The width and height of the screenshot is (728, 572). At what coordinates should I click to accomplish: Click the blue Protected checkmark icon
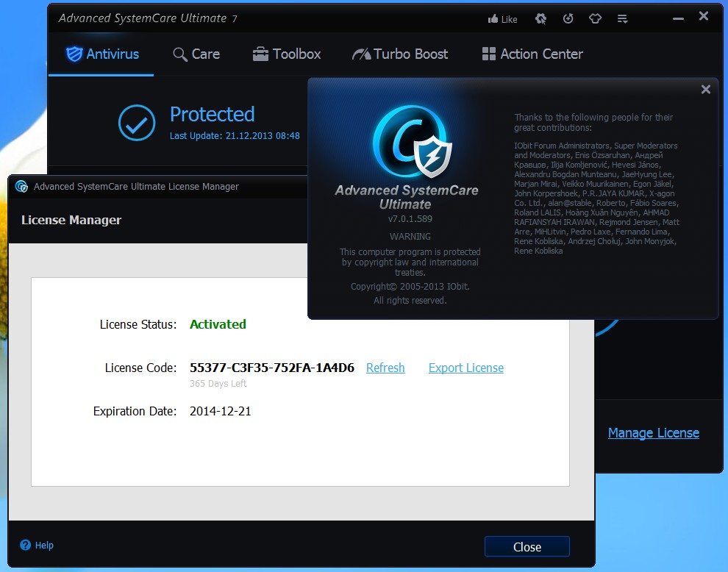[x=137, y=123]
